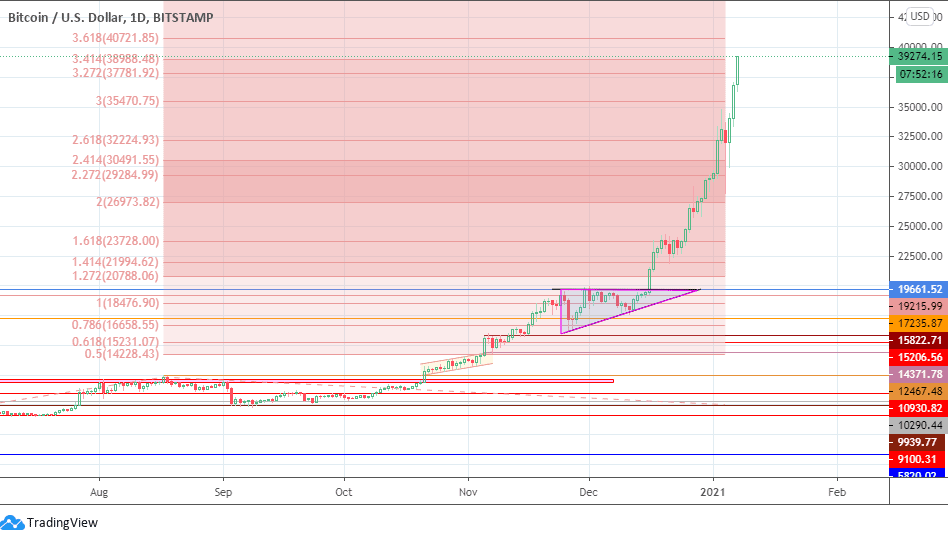
Task: Select the 3.272(37781.92) Fibonacci label
Action: point(115,73)
